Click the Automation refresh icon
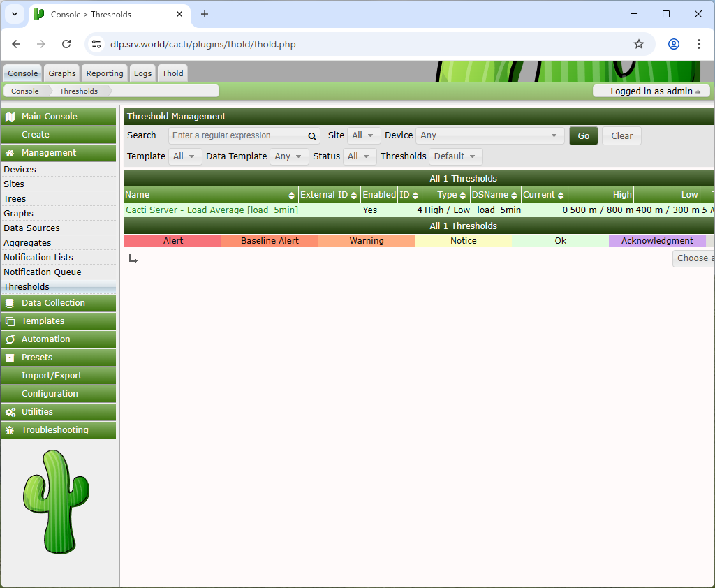The image size is (715, 588). click(x=10, y=339)
